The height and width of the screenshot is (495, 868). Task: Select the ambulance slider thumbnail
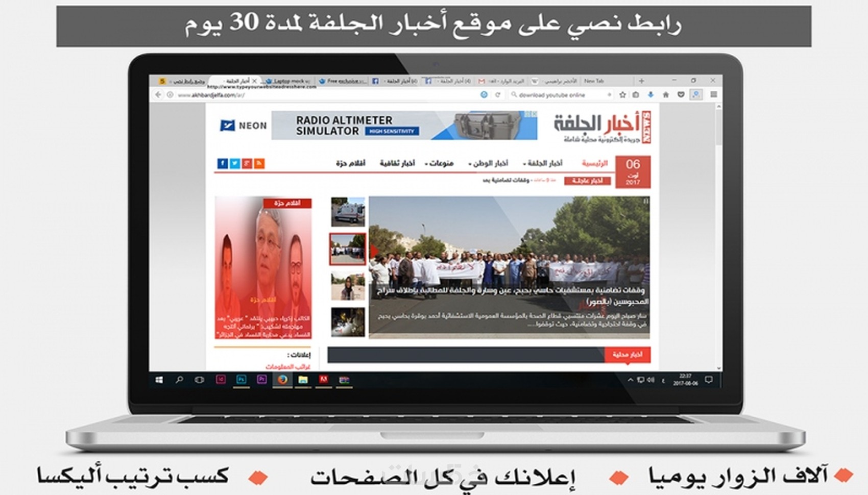pyautogui.click(x=348, y=212)
